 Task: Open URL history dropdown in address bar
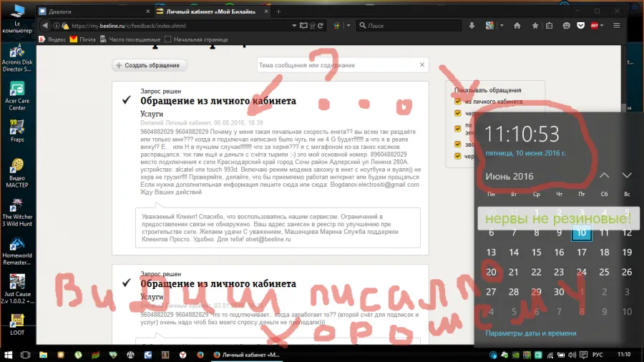(294, 26)
